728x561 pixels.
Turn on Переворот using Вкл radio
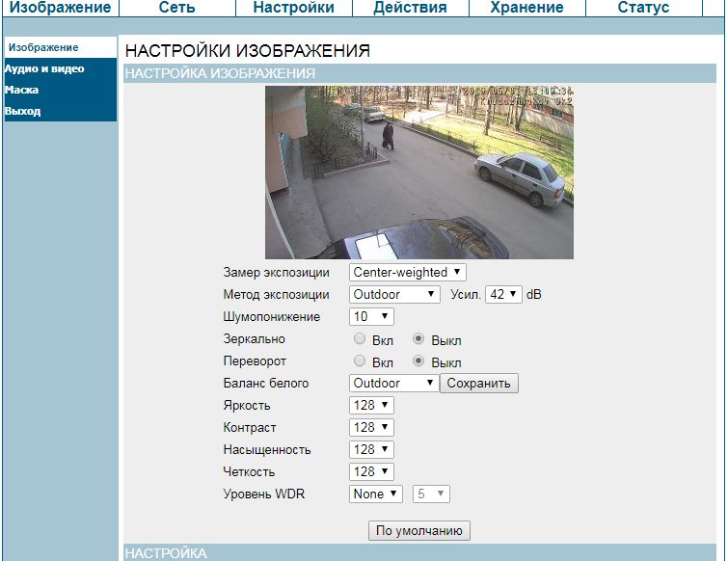pos(360,361)
